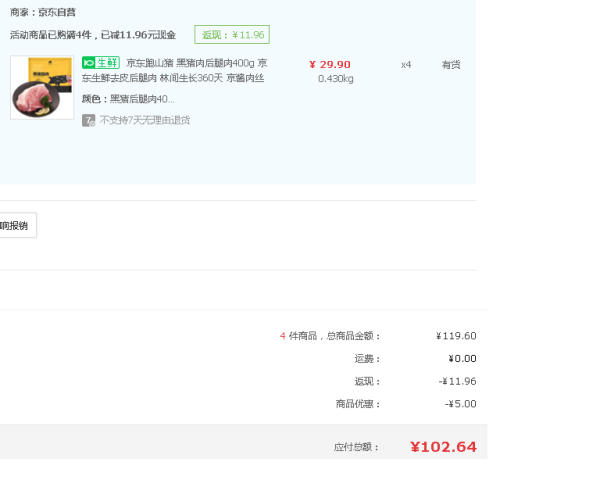Click the 返现 ¥11.96 cashback tag

click(x=232, y=35)
